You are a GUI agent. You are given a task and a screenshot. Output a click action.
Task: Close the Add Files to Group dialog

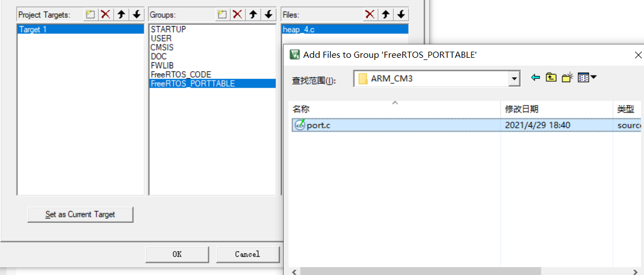coord(638,54)
